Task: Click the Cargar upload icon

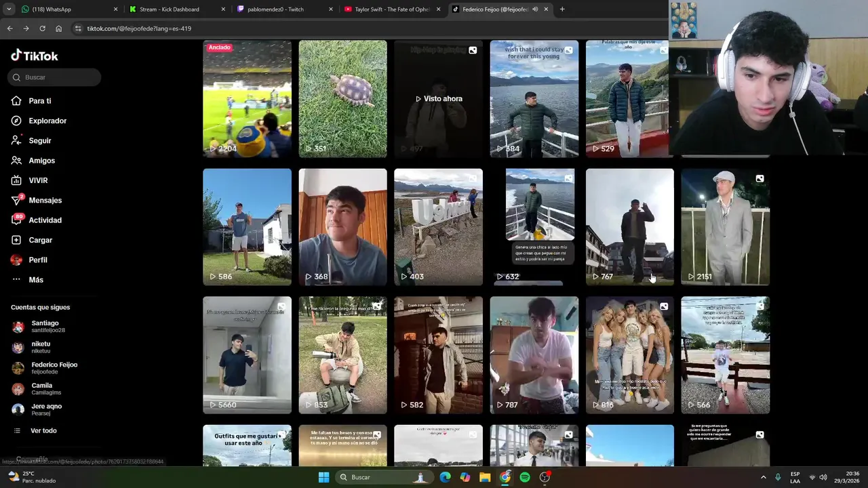Action: point(16,240)
